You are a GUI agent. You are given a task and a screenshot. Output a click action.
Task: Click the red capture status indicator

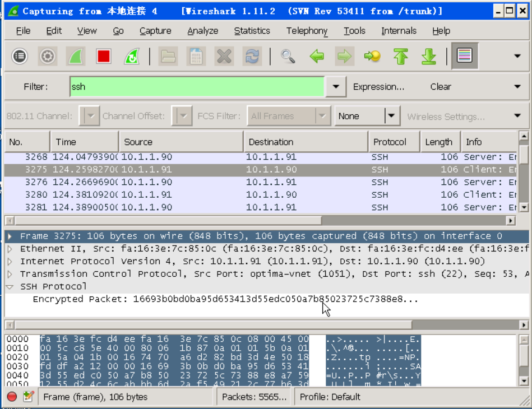(12, 396)
